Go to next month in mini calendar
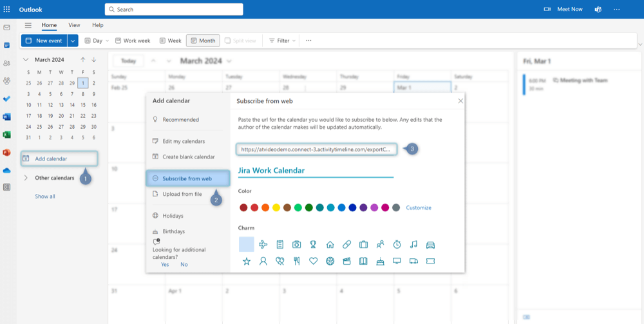This screenshot has height=324, width=644. point(93,59)
